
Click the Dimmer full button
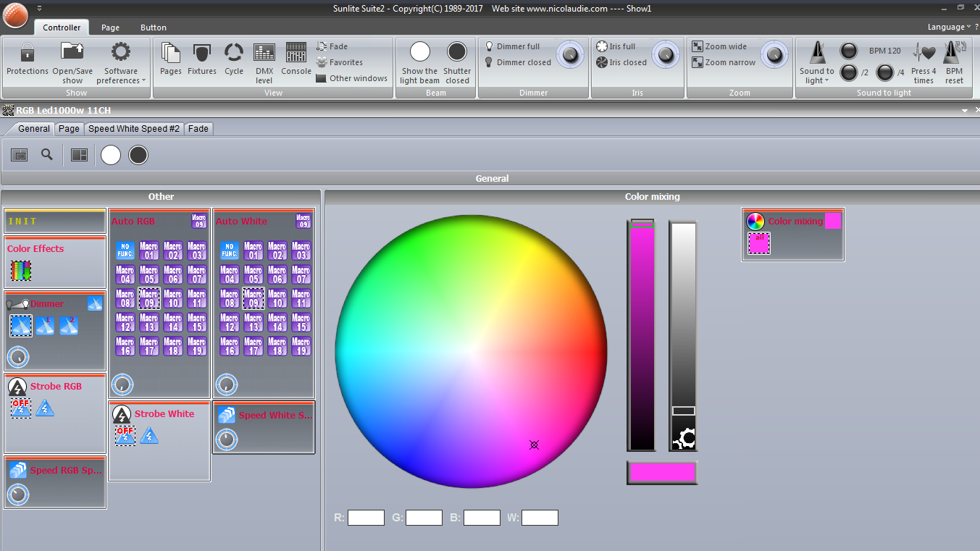click(517, 46)
